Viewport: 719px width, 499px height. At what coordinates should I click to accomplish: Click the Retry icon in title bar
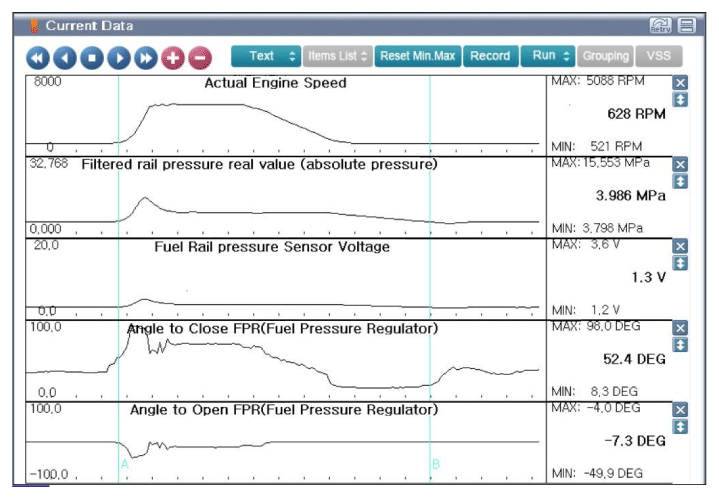tap(660, 25)
